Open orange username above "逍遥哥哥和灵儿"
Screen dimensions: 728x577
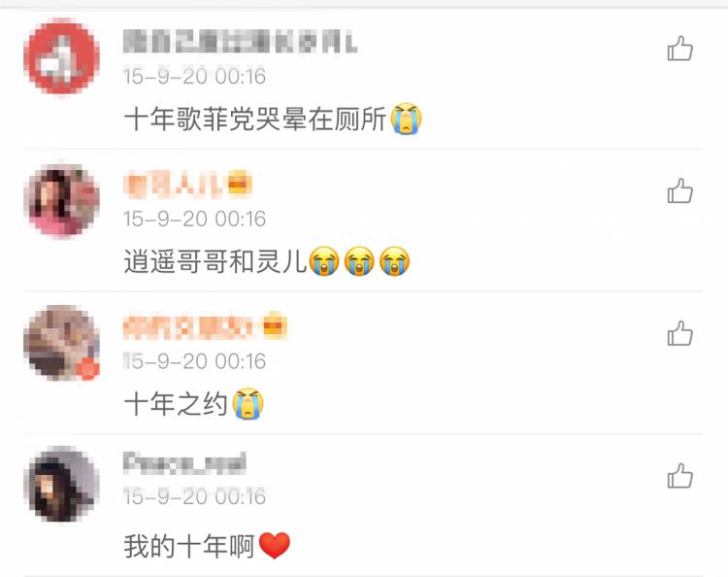pos(174,184)
